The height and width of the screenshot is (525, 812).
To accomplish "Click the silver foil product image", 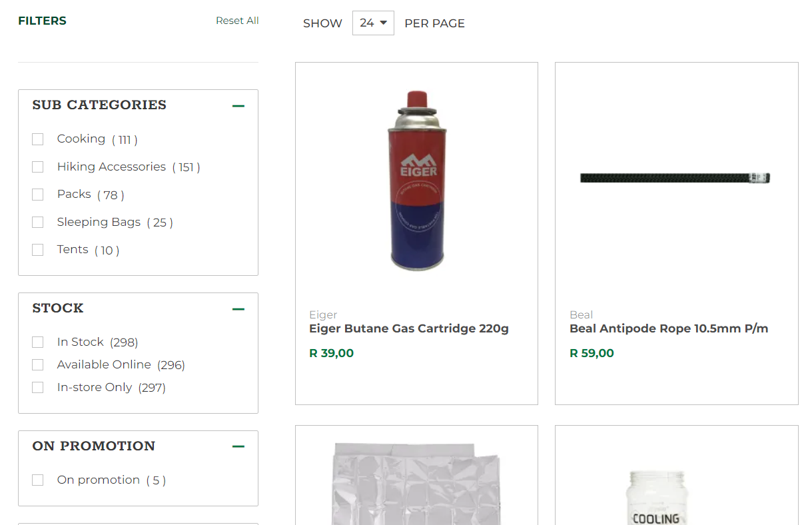I will 416,483.
